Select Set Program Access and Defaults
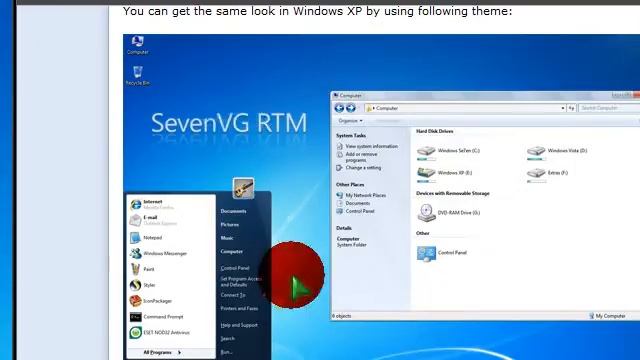Image resolution: width=640 pixels, height=360 pixels. [x=241, y=282]
